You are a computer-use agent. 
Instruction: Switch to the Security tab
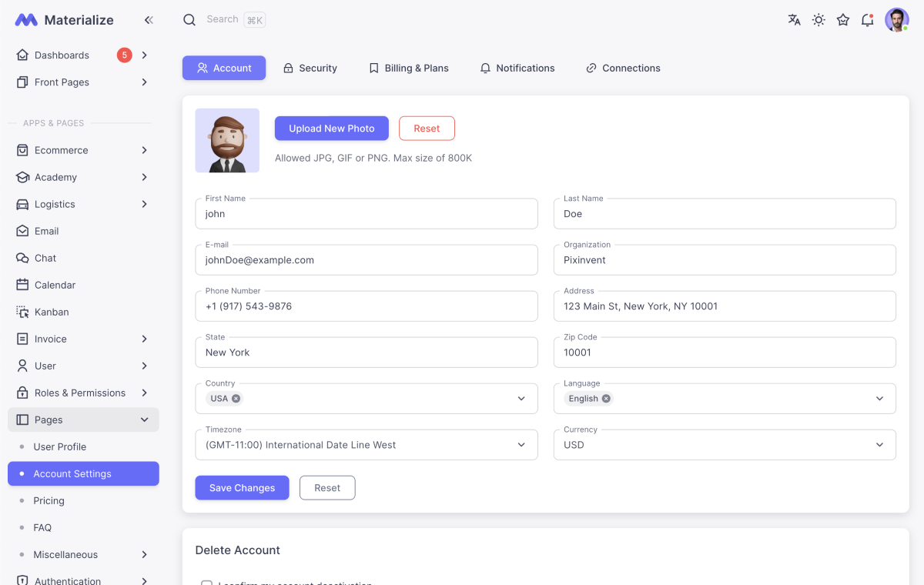pyautogui.click(x=310, y=68)
